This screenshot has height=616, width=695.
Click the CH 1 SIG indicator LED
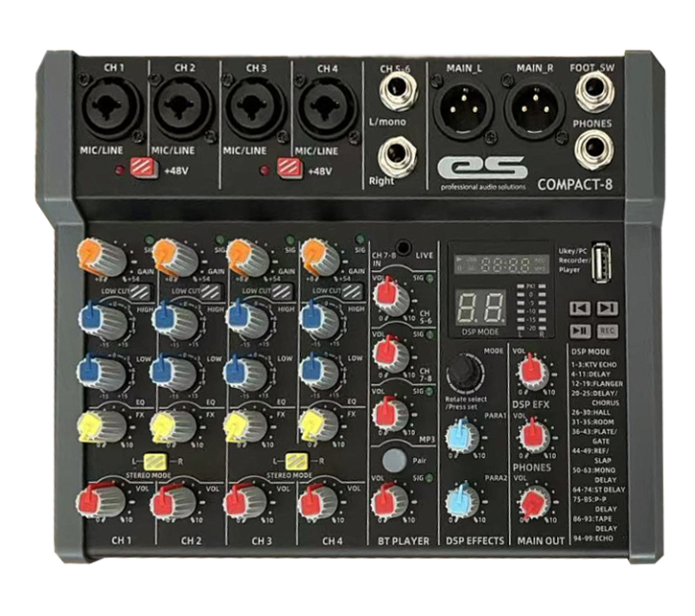pyautogui.click(x=150, y=240)
